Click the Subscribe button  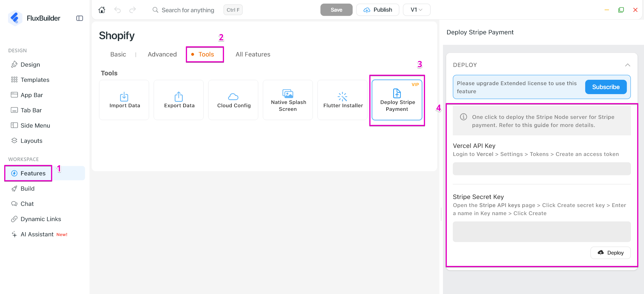(x=606, y=87)
